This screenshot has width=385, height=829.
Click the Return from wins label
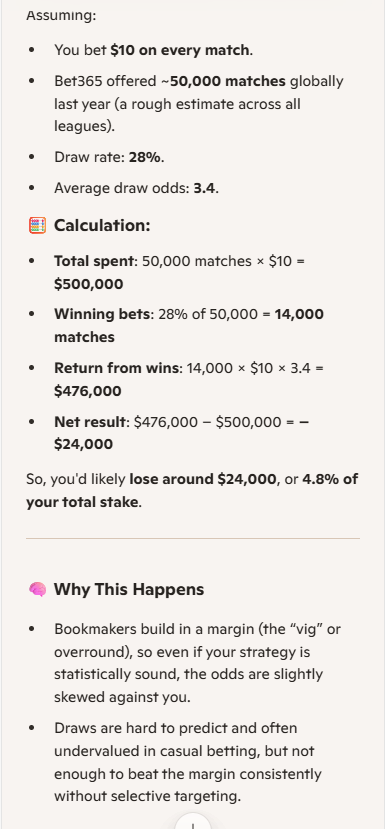117,368
